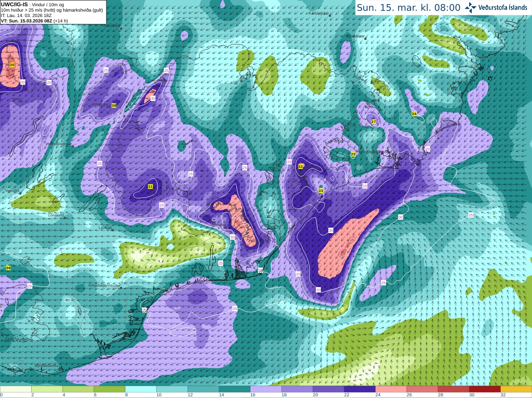Click the Veiðivatnahraun station label
Viewport: 532px width, 398px height.
59,143
